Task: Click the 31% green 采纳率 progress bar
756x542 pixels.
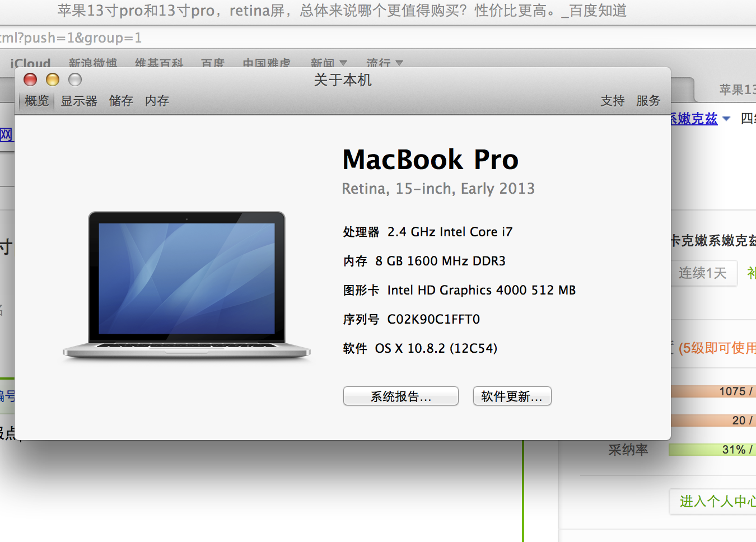Action: tap(712, 450)
